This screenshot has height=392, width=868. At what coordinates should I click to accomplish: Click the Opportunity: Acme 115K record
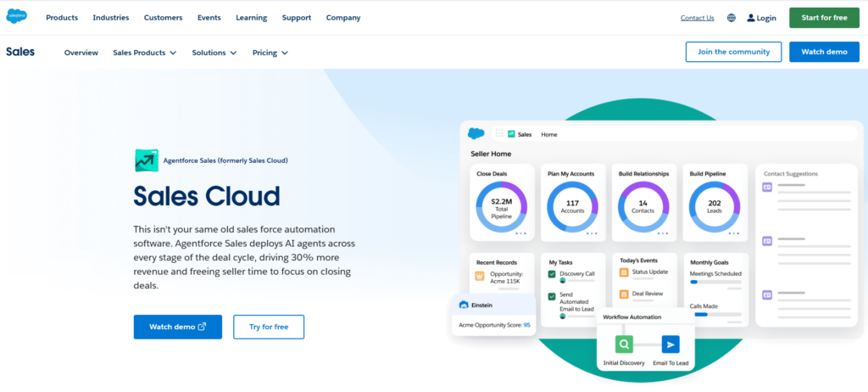507,277
